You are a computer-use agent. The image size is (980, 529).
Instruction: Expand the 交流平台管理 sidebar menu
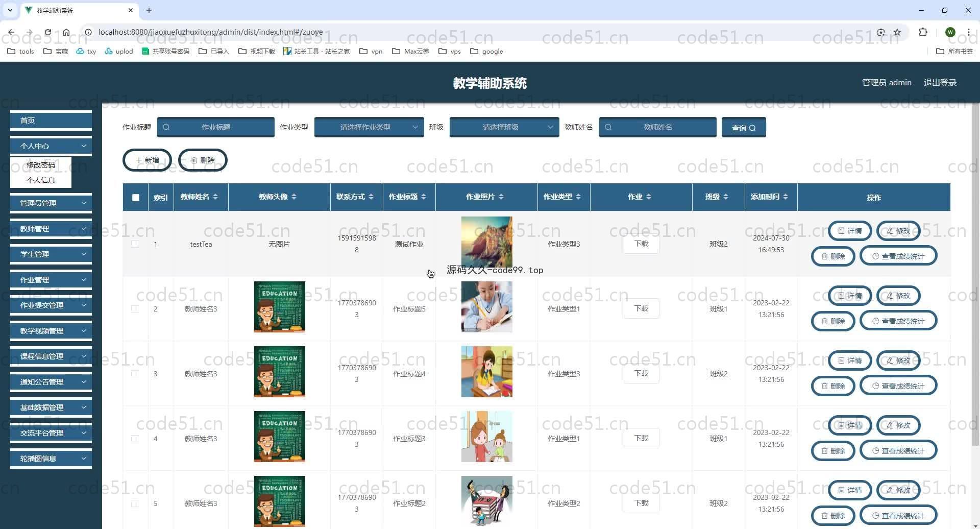pyautogui.click(x=51, y=433)
